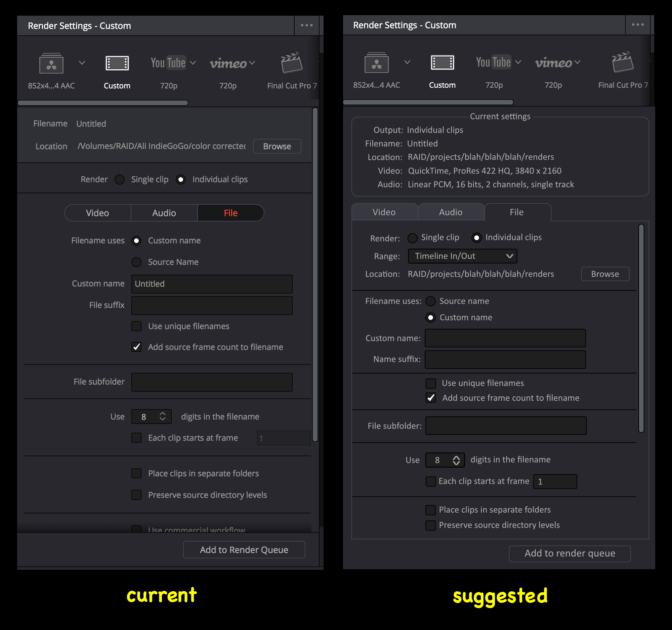Click Browse button in suggested panel

605,274
